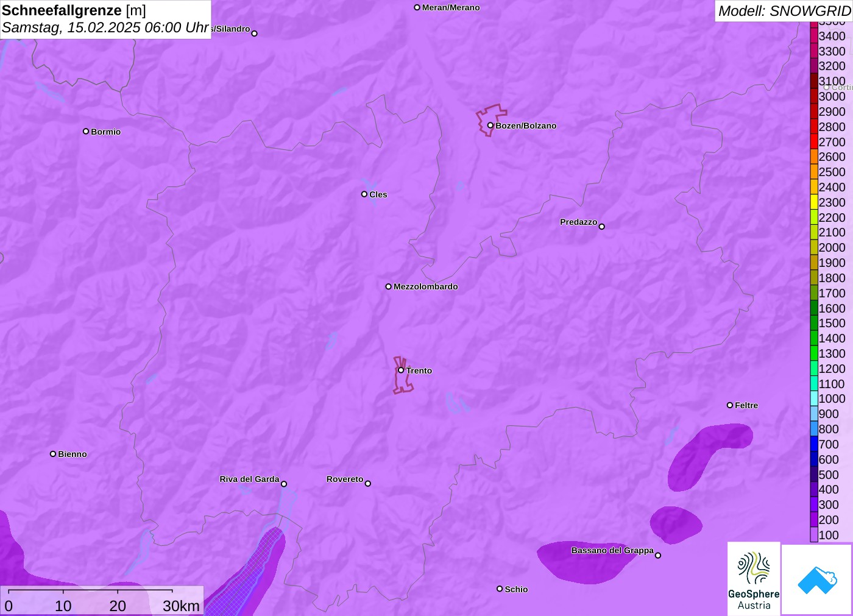Viewport: 853px width, 616px height.
Task: Click the 700 blue legend swatch
Action: pos(814,444)
